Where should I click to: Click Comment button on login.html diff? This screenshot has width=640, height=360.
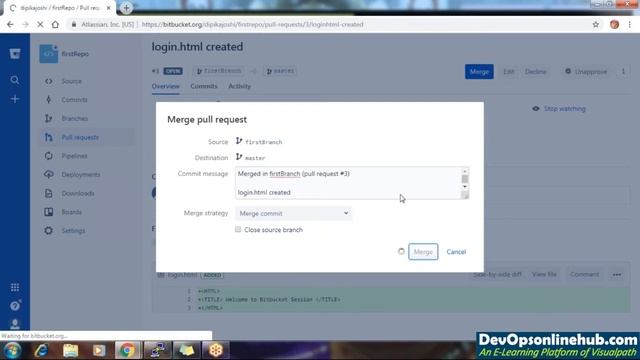point(584,274)
